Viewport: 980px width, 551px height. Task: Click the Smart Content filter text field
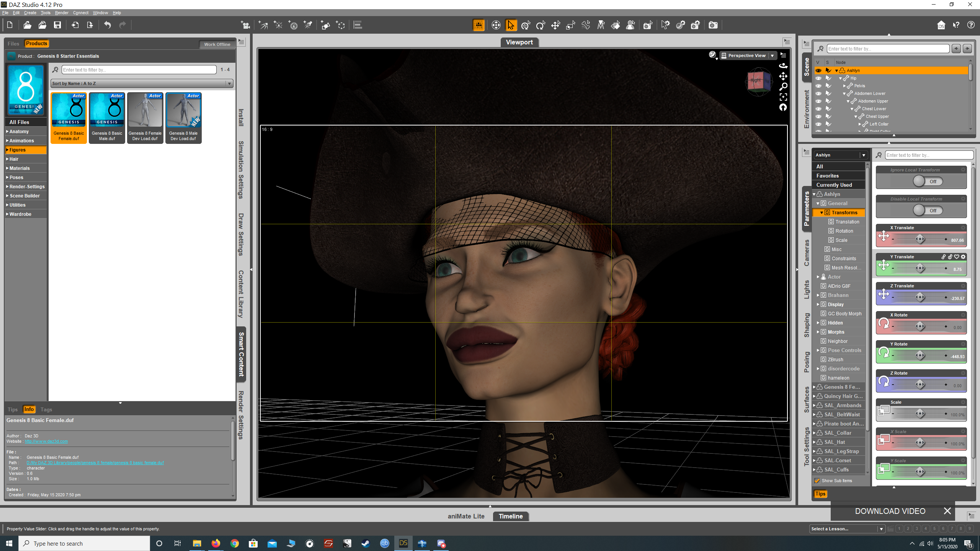(139, 70)
